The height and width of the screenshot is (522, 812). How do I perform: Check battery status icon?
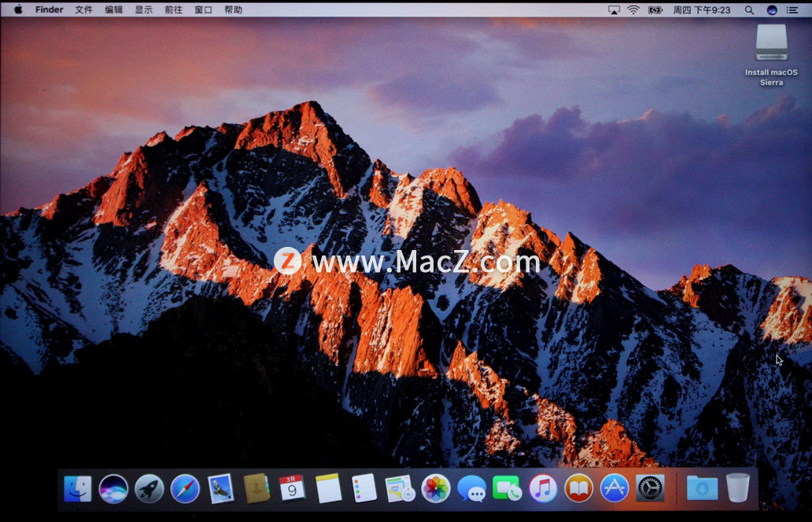tap(655, 10)
